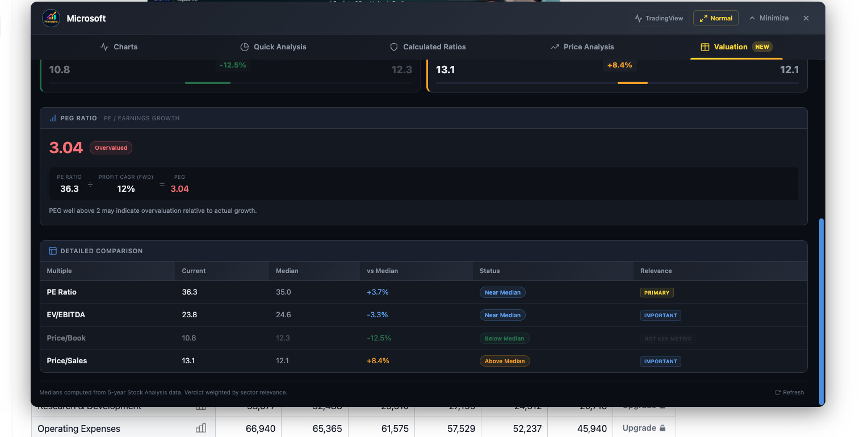Click the Overvalued status badge
The width and height of the screenshot is (868, 437).
coord(111,148)
